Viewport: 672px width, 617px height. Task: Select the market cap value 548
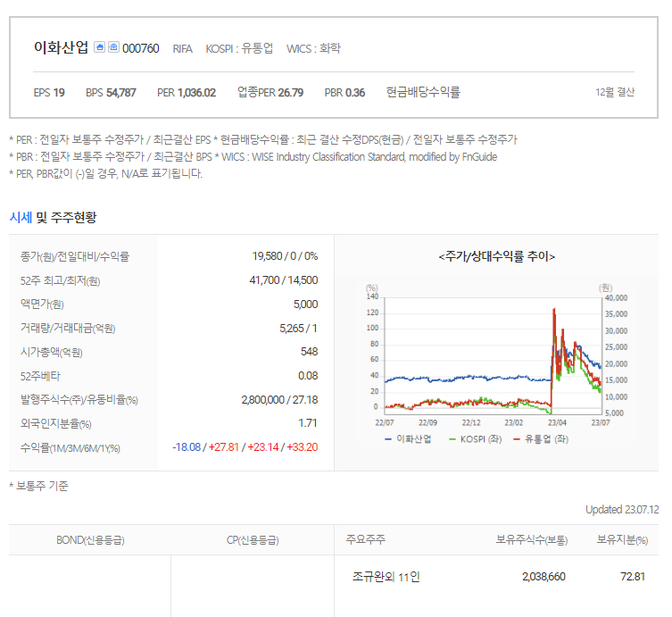309,352
